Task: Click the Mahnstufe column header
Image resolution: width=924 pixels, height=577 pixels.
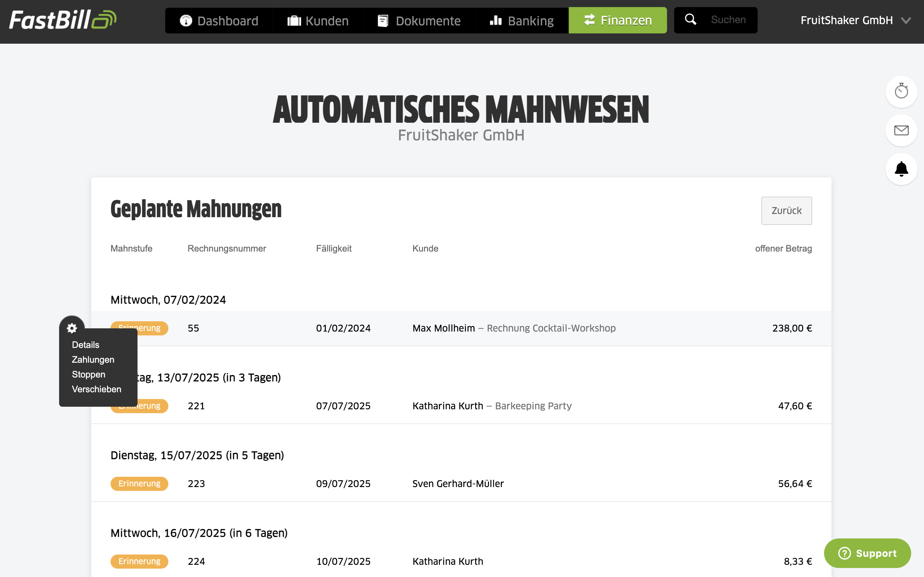Action: pyautogui.click(x=131, y=248)
